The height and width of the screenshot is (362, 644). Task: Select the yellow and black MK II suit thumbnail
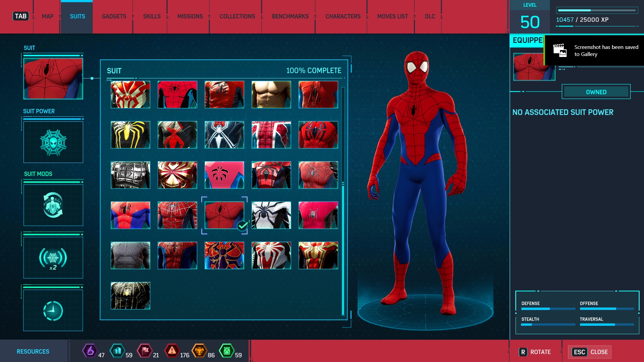coord(130,135)
